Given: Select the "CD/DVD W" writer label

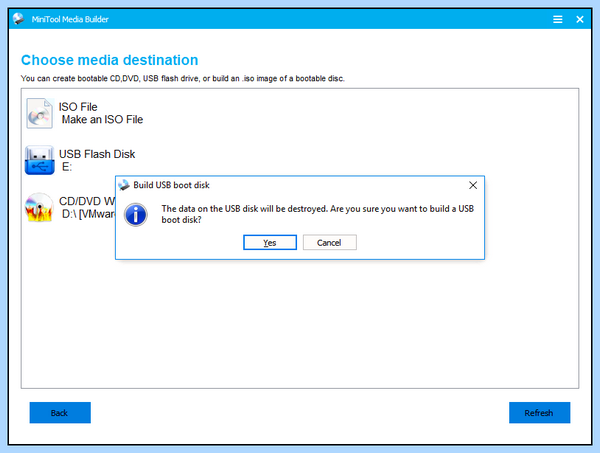Looking at the screenshot, I should coord(87,201).
